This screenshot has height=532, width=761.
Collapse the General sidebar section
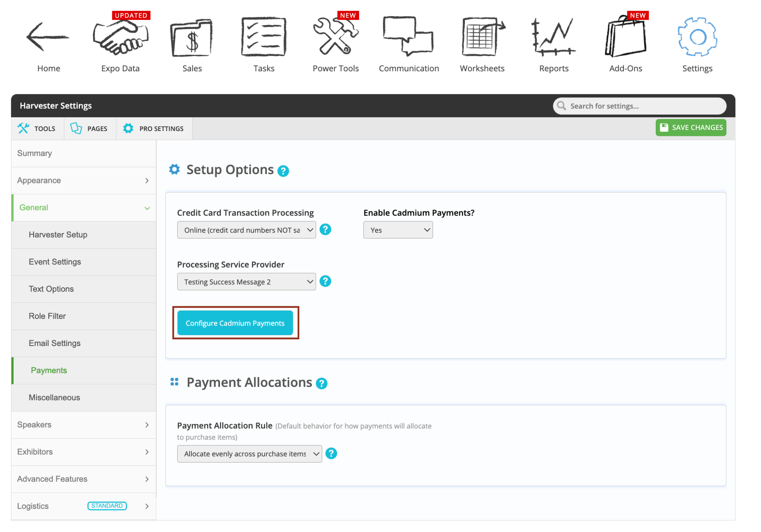[x=84, y=208]
